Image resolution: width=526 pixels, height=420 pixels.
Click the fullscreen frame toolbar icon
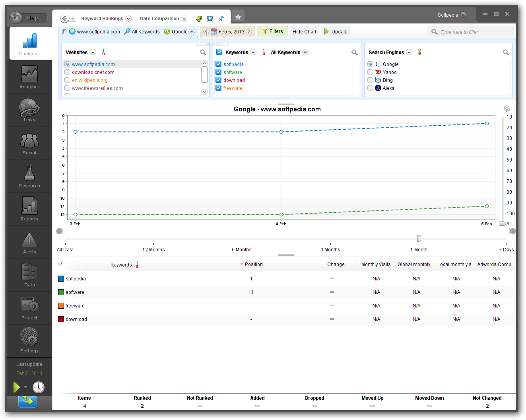point(210,19)
